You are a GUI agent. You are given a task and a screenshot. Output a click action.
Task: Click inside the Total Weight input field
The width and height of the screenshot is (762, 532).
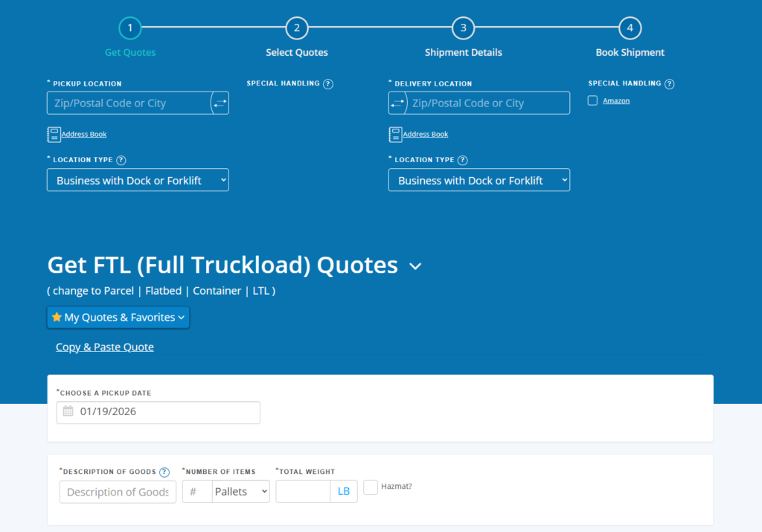[301, 491]
